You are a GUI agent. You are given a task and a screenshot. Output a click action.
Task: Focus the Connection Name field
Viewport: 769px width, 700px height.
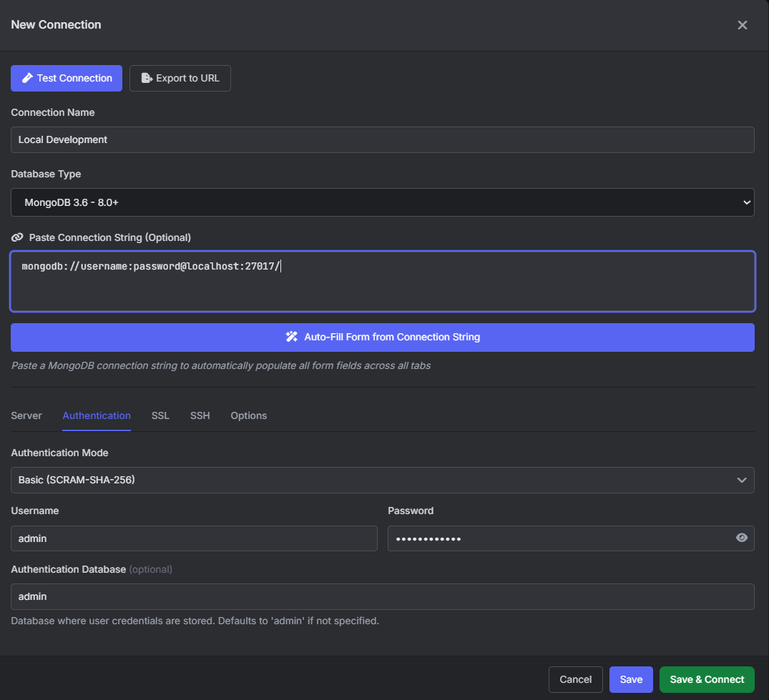pos(383,139)
